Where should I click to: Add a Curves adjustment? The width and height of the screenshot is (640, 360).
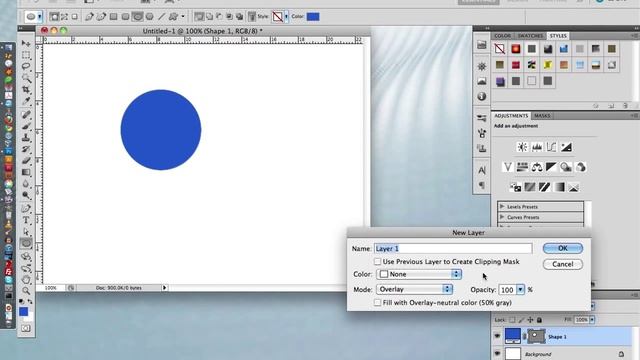click(551, 147)
